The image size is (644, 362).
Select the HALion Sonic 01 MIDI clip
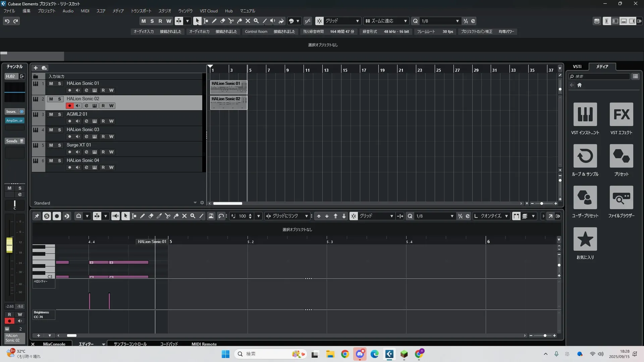click(x=228, y=87)
